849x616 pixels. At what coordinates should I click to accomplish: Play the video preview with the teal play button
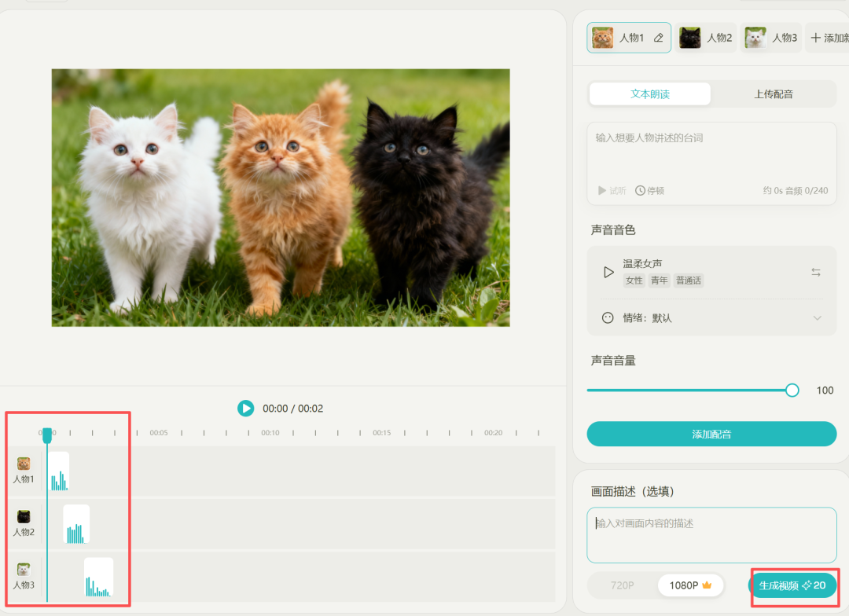point(246,409)
